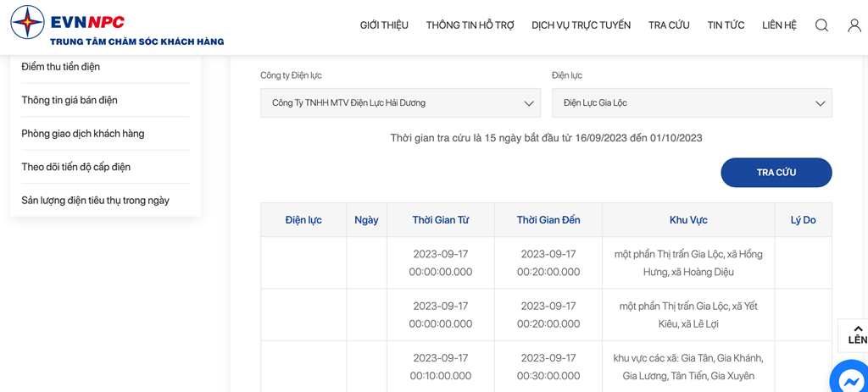The width and height of the screenshot is (868, 392).
Task: Expand the Công ty Điện lực dropdown
Action: tap(400, 102)
